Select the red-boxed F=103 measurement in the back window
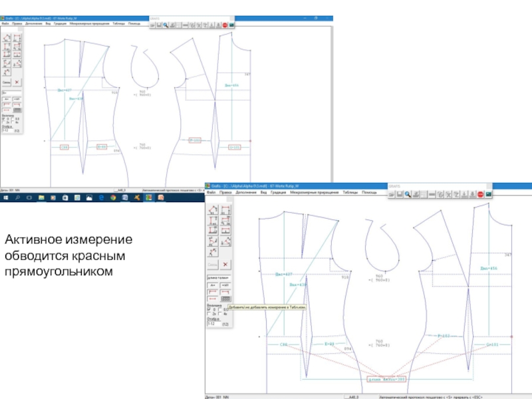Image resolution: width=532 pixels, height=399 pixels. [x=195, y=140]
